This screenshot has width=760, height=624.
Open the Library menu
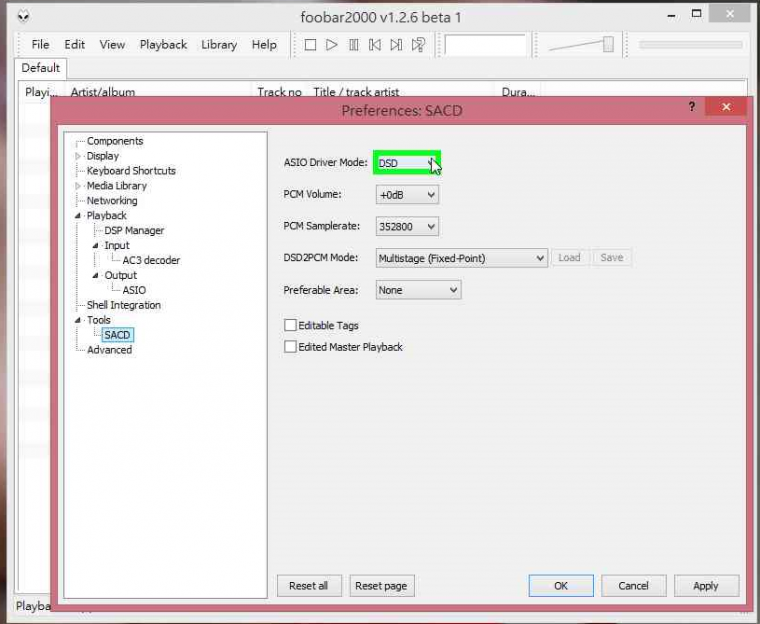[219, 45]
